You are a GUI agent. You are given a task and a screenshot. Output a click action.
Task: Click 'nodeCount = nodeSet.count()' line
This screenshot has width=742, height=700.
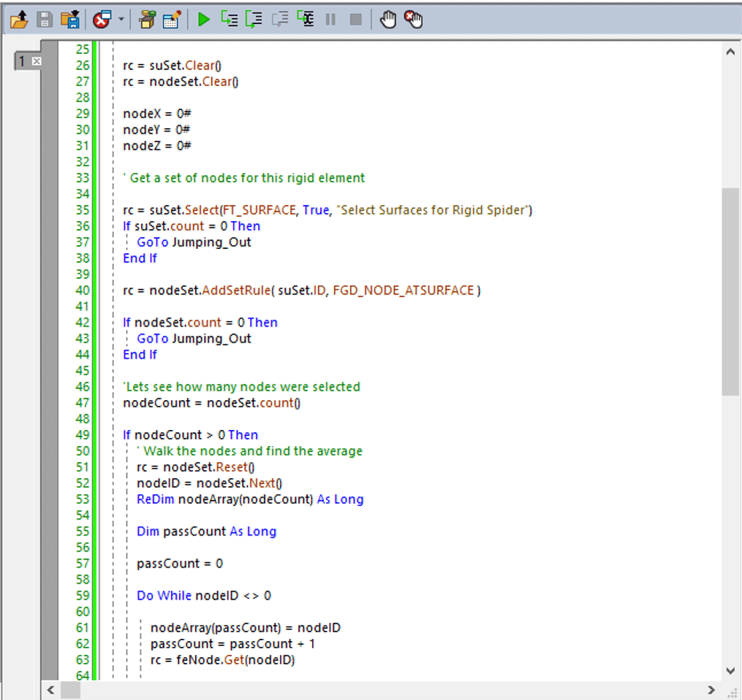pos(212,403)
